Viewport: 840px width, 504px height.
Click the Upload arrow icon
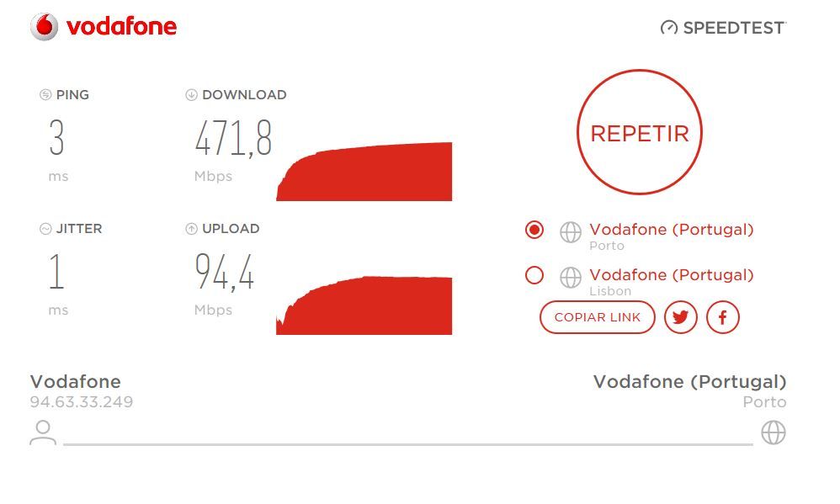pyautogui.click(x=191, y=229)
